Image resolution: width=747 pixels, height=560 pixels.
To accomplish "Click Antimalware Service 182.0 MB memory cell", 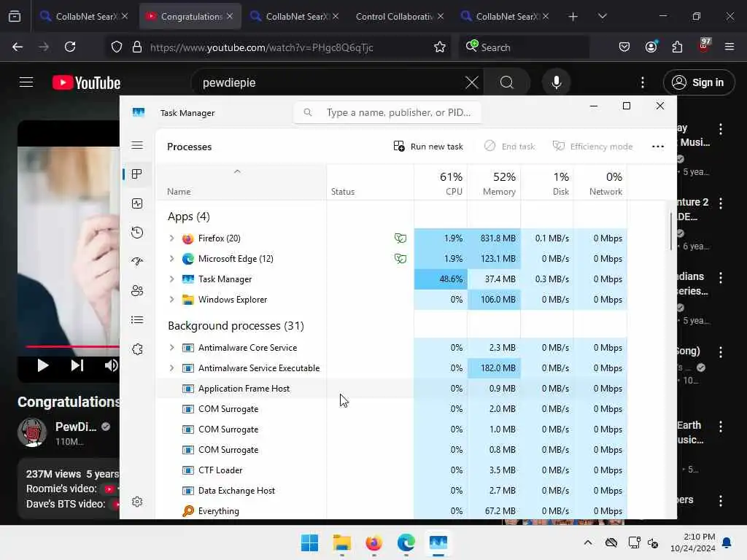I will (494, 368).
